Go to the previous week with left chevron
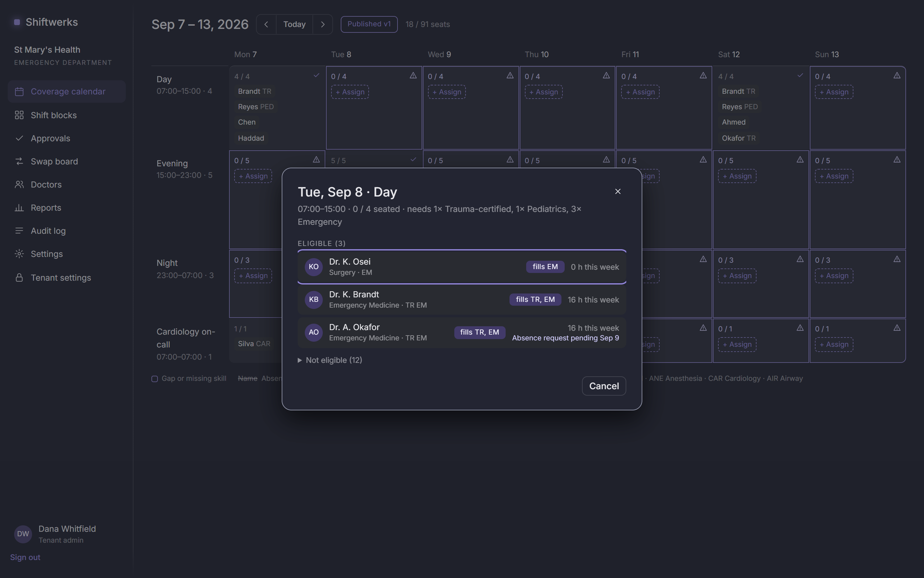The image size is (924, 578). pyautogui.click(x=266, y=24)
